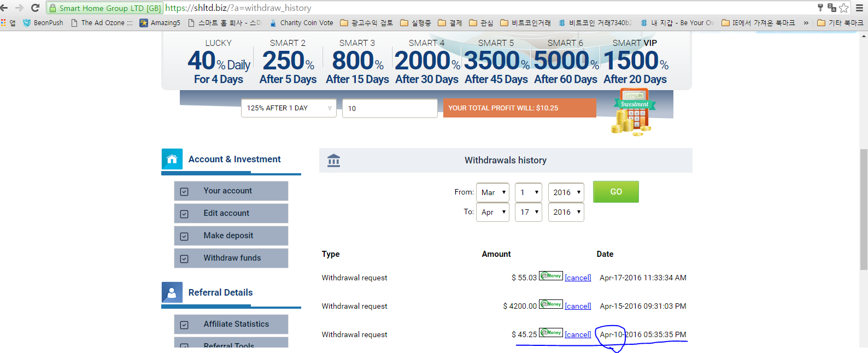
Task: Expand the 125% AFTER 1 DAY plan dropdown
Action: point(289,108)
